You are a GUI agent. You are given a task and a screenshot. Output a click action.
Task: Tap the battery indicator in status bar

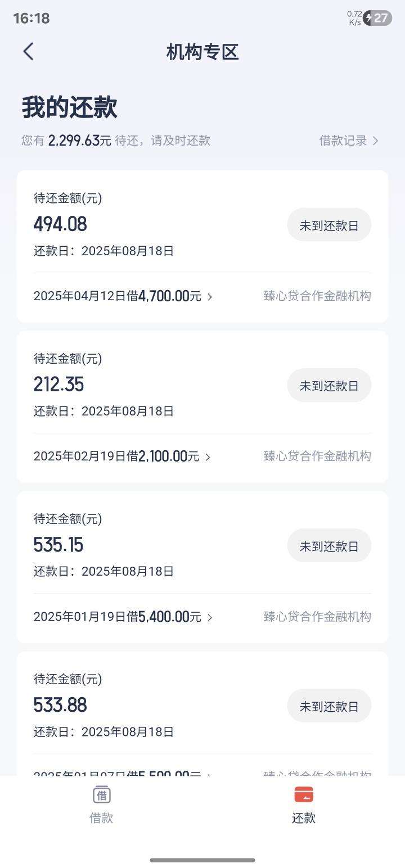pos(377,18)
